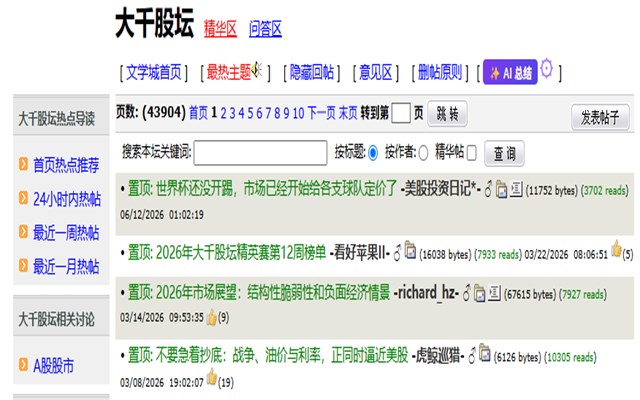The image size is (640, 400).
Task: Open 最近一周热帖 sidebar link
Action: tap(66, 233)
